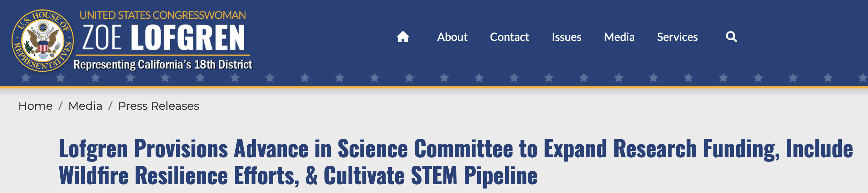The width and height of the screenshot is (868, 193).
Task: Click the press release headline starting 'Lofgren Provisions'
Action: (x=455, y=149)
